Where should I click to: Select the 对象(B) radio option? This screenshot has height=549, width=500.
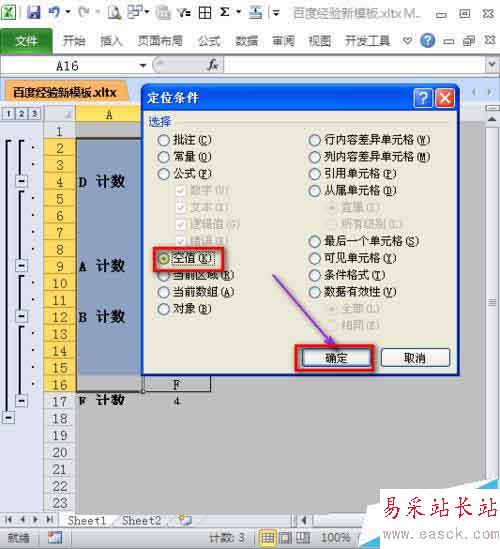[185, 309]
